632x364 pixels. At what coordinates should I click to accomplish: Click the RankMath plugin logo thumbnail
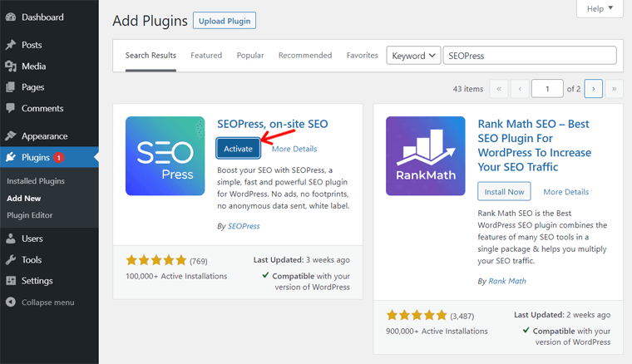(426, 156)
